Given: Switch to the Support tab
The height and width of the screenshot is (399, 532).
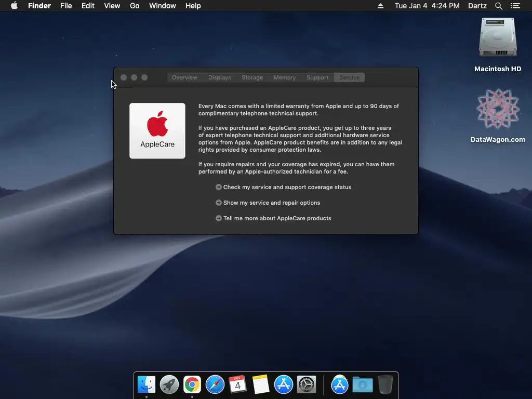Looking at the screenshot, I should coord(317,77).
